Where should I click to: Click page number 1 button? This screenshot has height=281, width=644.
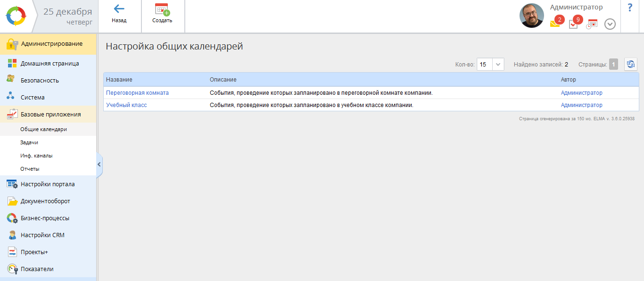[x=613, y=64]
